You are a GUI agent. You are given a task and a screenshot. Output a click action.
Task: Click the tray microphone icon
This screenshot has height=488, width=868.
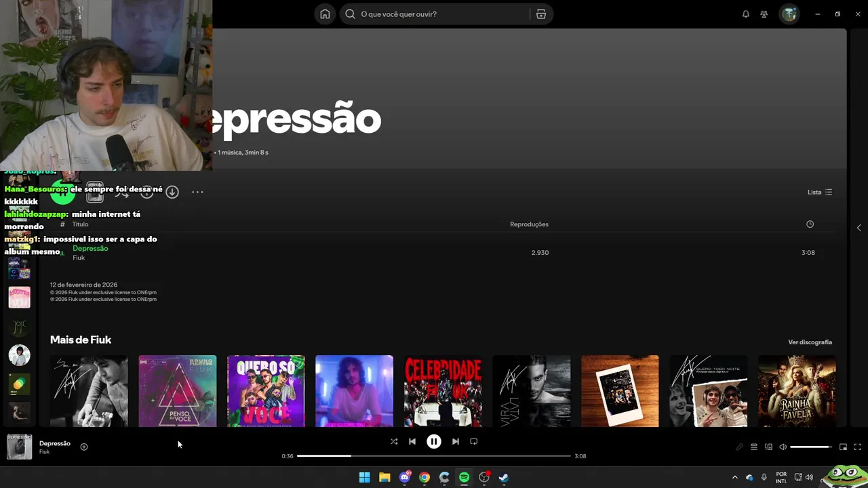point(764,477)
